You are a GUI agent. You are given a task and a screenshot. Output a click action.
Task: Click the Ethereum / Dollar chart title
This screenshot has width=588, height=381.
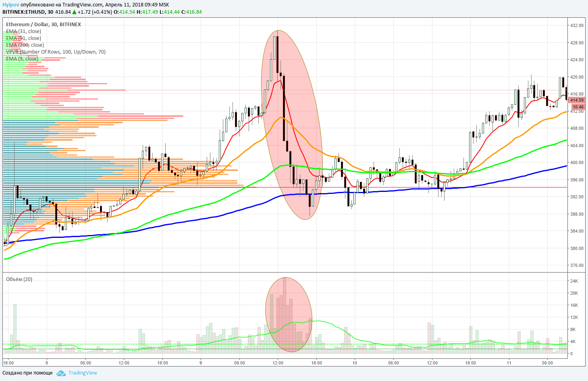point(44,25)
